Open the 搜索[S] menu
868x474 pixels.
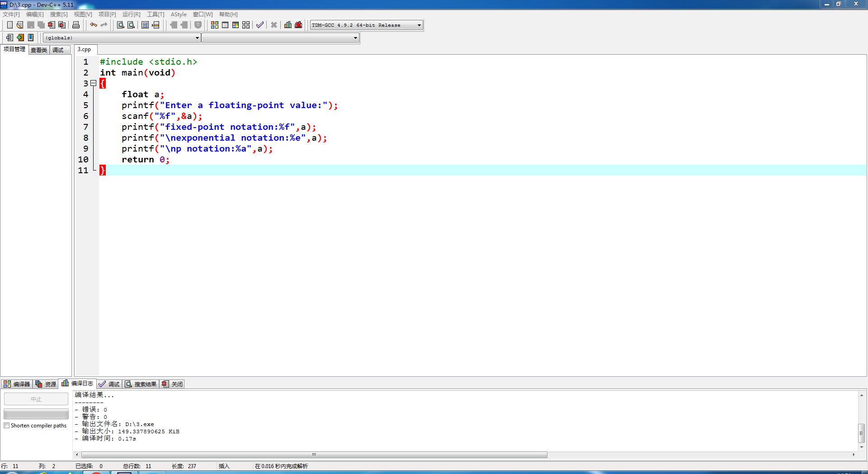[x=59, y=14]
